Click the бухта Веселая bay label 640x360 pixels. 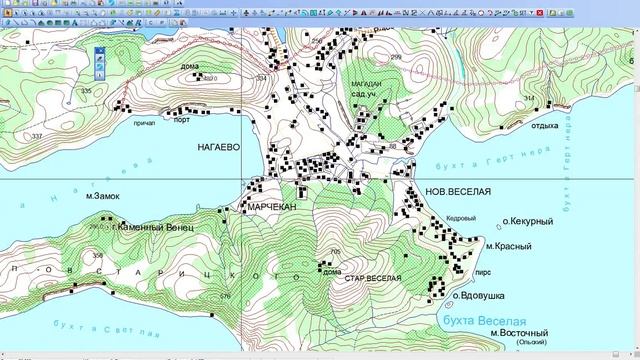click(x=484, y=320)
